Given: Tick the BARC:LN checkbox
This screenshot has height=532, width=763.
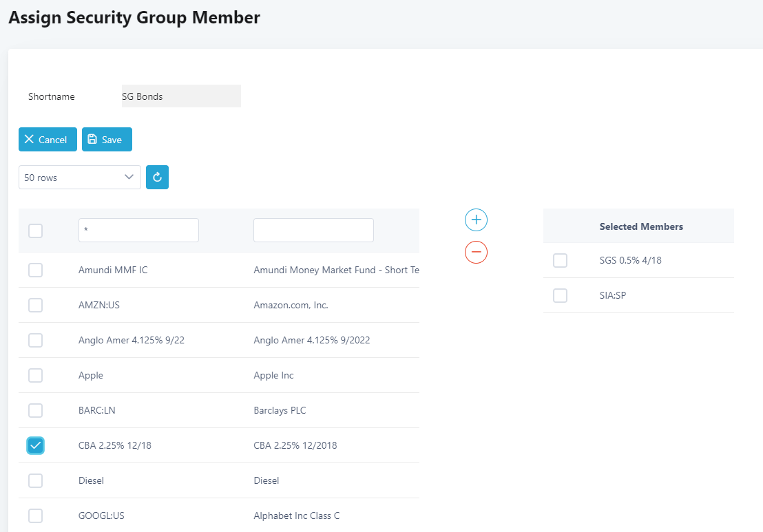Looking at the screenshot, I should tap(36, 411).
